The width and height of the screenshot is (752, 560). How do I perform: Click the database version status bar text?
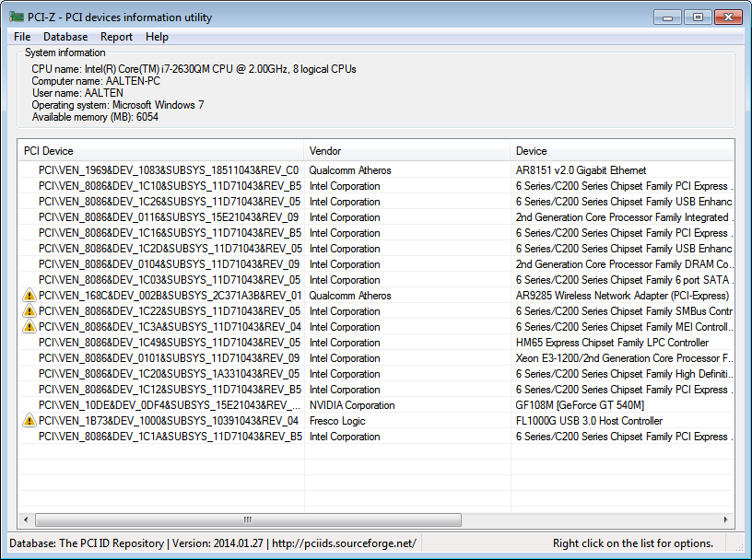tap(213, 543)
